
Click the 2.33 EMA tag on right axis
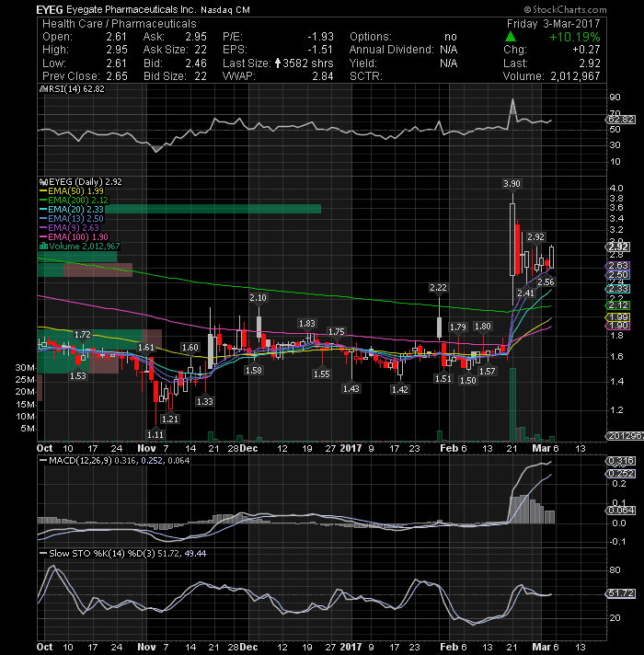coord(618,289)
